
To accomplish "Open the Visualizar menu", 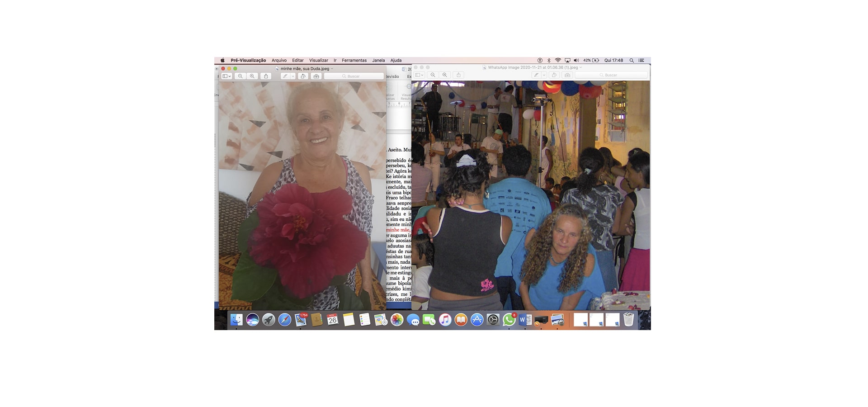I will coord(319,60).
